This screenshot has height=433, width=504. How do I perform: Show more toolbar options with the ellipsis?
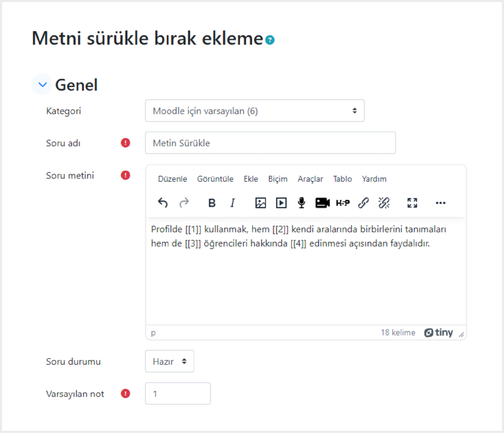(440, 203)
